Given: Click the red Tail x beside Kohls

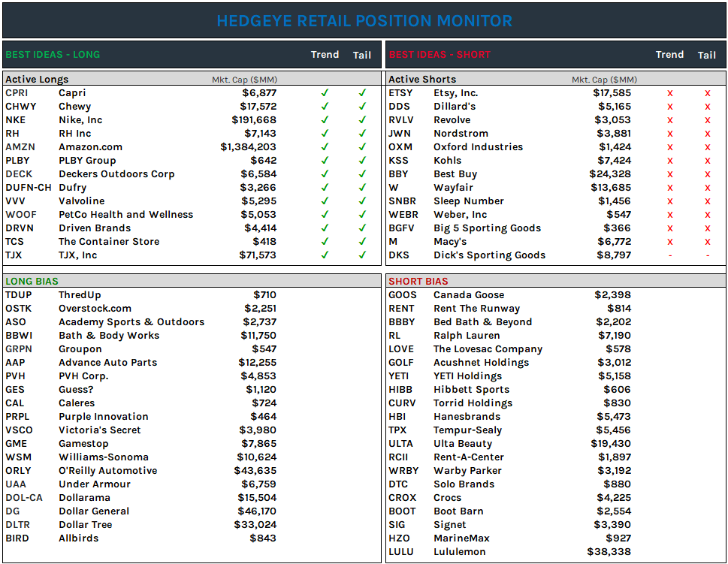Looking at the screenshot, I should [x=706, y=160].
